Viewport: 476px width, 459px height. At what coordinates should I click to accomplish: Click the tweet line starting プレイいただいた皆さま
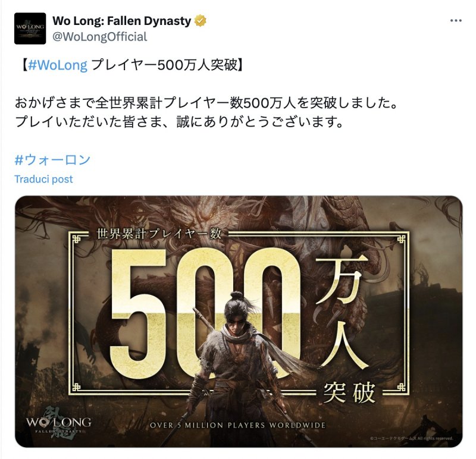179,122
